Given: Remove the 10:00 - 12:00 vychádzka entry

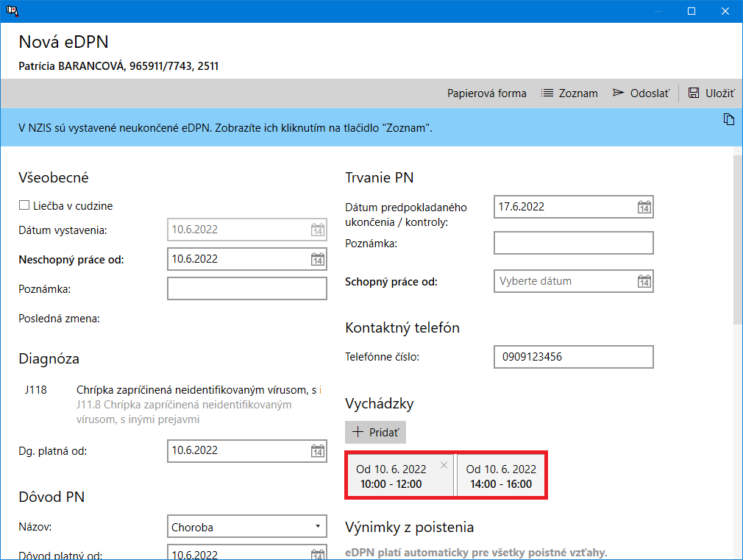Looking at the screenshot, I should 444,465.
